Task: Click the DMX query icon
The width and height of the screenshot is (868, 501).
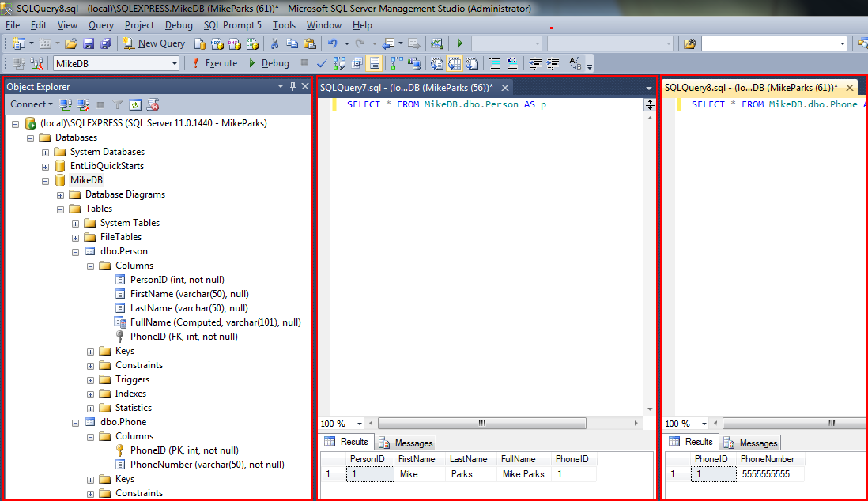Action: (235, 43)
